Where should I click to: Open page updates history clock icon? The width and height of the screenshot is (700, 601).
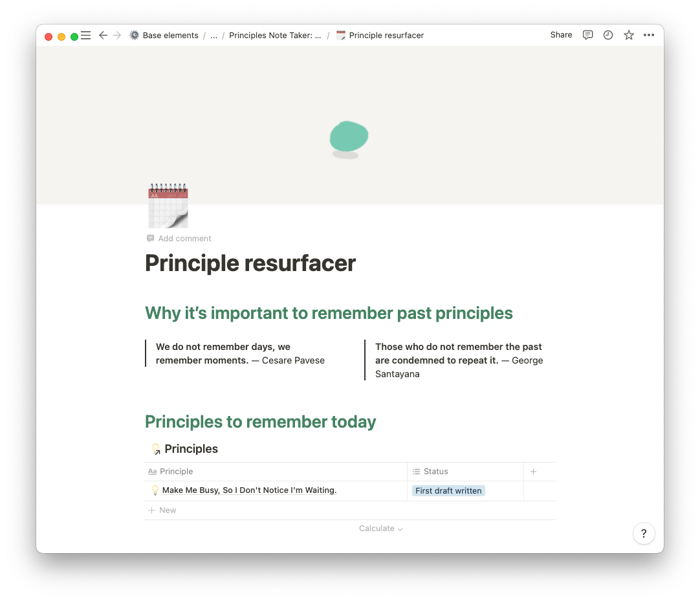point(608,36)
